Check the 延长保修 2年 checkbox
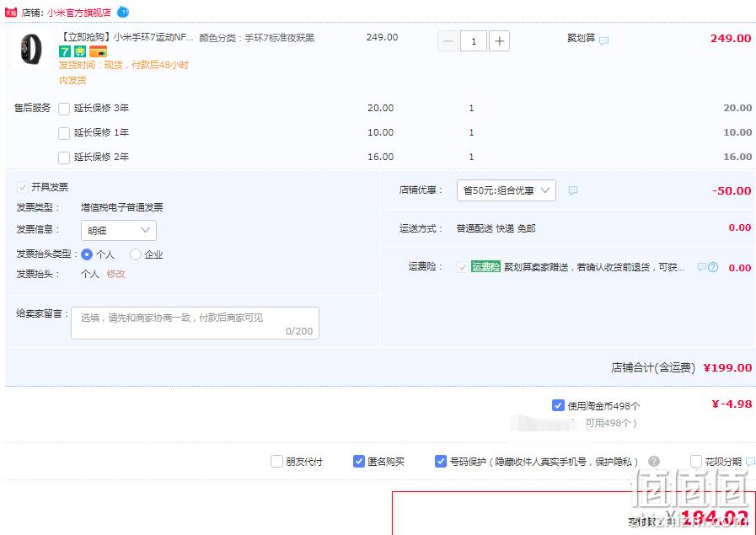The height and width of the screenshot is (535, 756). click(64, 158)
